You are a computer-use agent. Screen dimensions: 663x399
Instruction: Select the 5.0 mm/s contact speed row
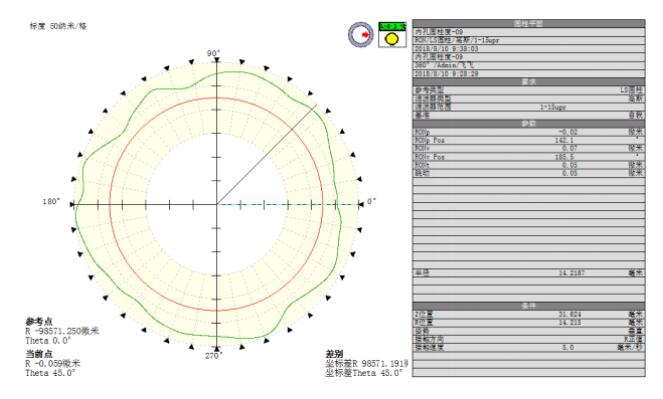pos(529,347)
